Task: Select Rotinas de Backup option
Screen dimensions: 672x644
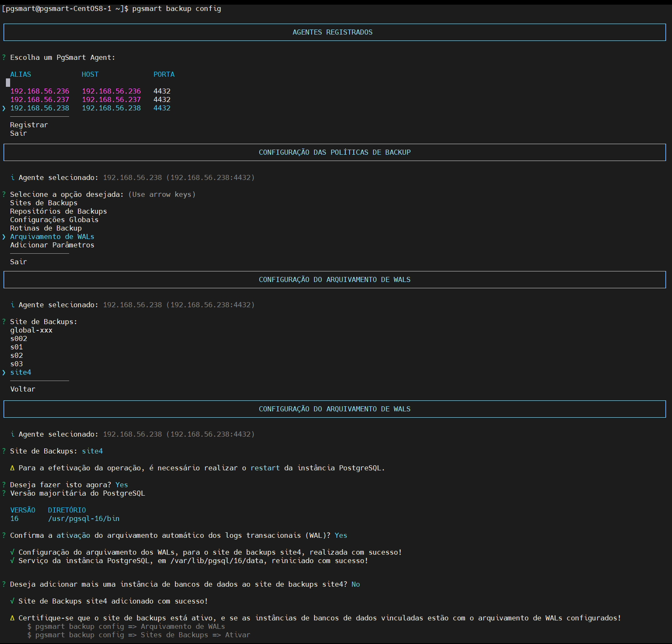Action: pyautogui.click(x=46, y=228)
